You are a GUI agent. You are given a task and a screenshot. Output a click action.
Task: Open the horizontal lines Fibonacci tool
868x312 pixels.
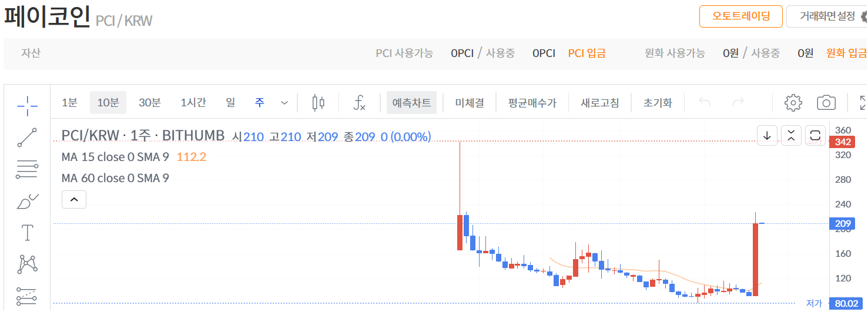tap(27, 170)
